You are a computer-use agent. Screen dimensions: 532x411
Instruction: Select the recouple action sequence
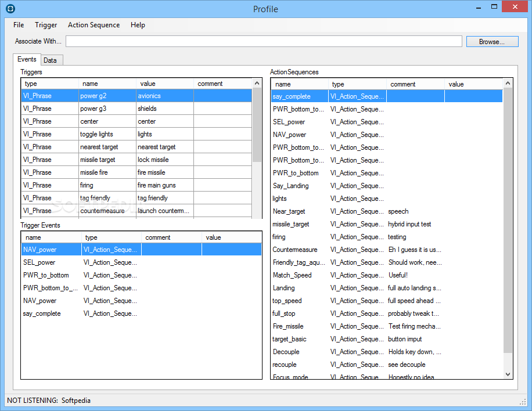click(387, 365)
